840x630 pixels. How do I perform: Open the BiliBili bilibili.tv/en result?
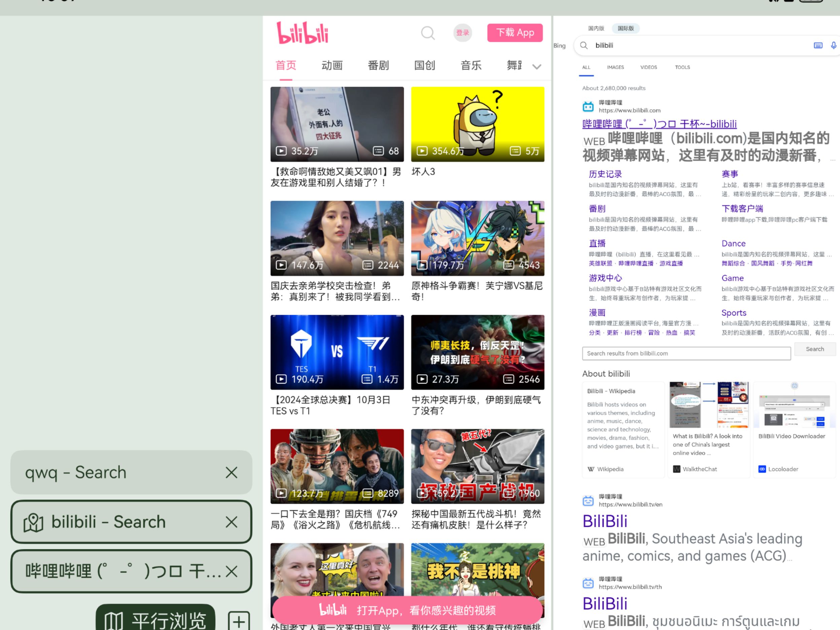point(604,521)
